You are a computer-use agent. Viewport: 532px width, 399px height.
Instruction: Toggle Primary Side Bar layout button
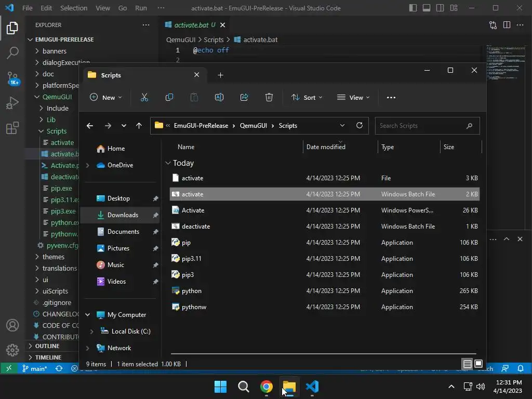(413, 8)
